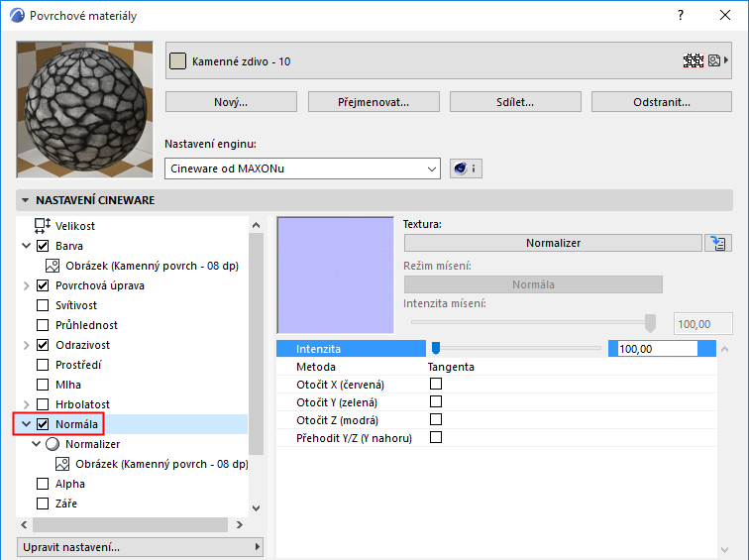The width and height of the screenshot is (749, 560).
Task: Click the texture pattern icon beside material name
Action: click(694, 60)
